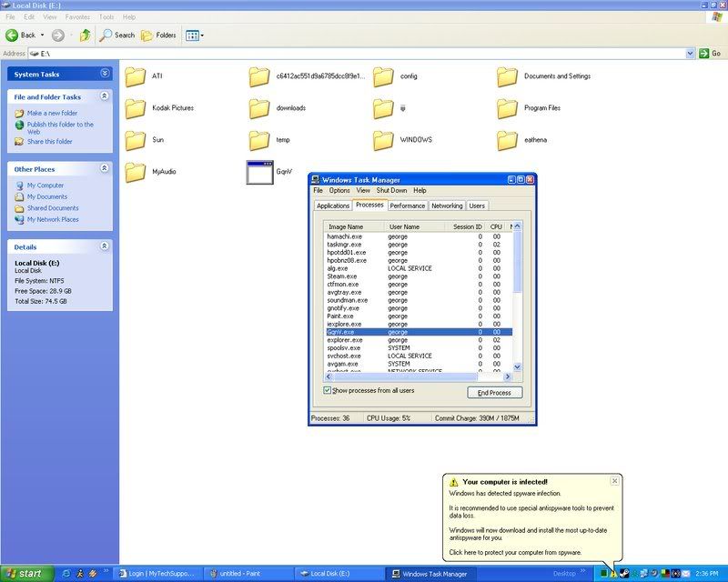Image resolution: width=728 pixels, height=582 pixels.
Task: Toggle Show processes from all users
Action: tap(328, 390)
